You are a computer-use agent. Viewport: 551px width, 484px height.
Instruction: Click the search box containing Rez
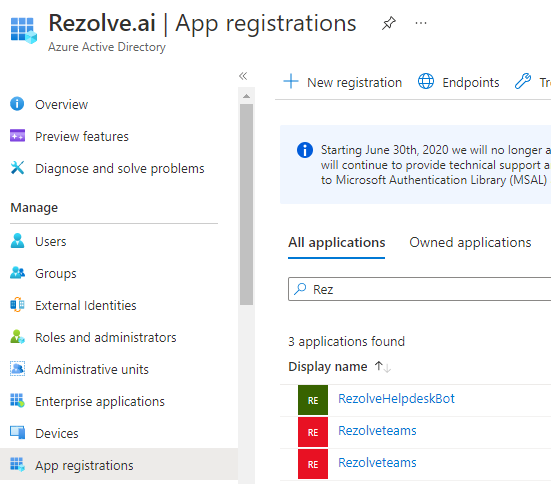click(420, 289)
